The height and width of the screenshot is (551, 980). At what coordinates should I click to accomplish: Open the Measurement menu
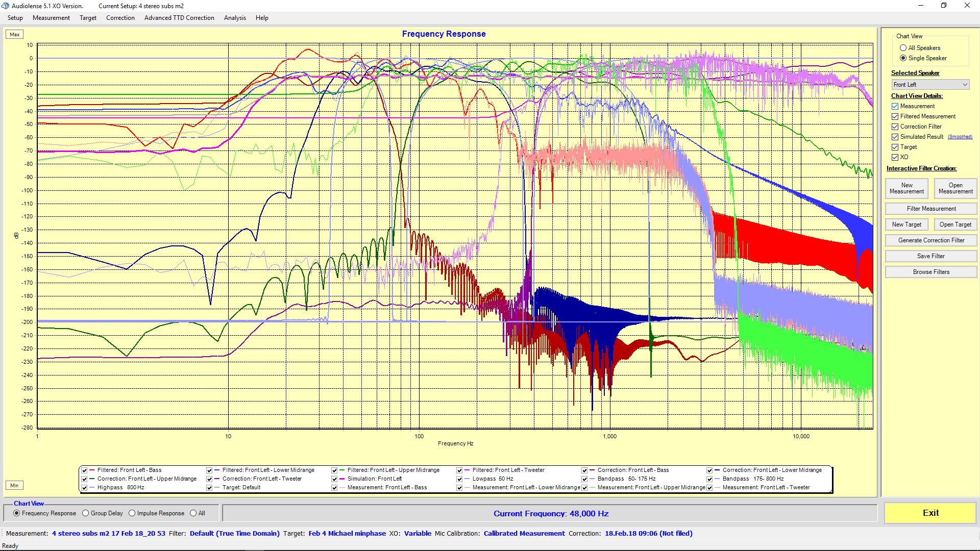click(51, 18)
